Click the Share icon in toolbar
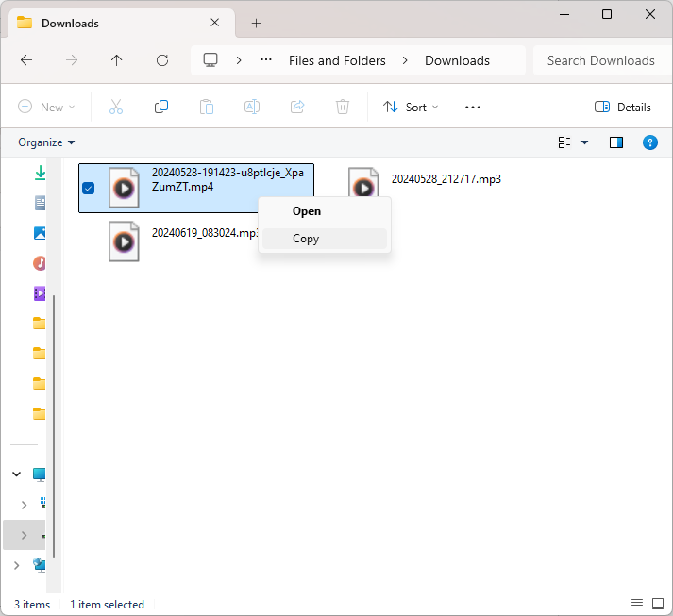This screenshot has width=673, height=616. 297,108
